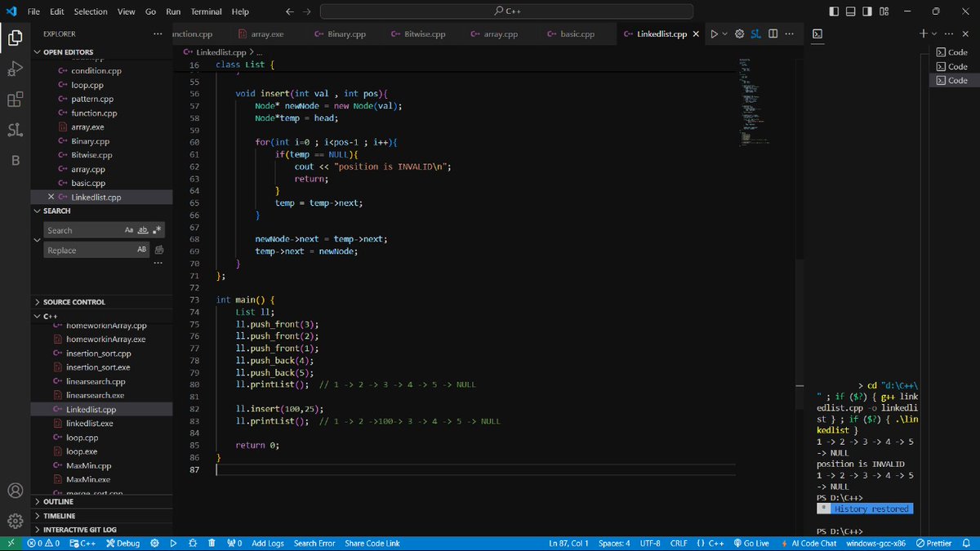Split the editor to the right
The height and width of the screenshot is (551, 980).
point(773,34)
